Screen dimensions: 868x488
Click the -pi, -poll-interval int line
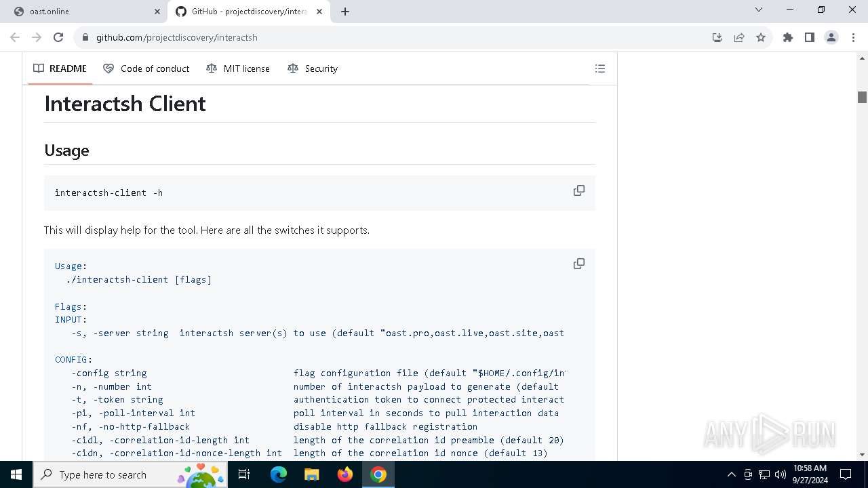coord(315,413)
